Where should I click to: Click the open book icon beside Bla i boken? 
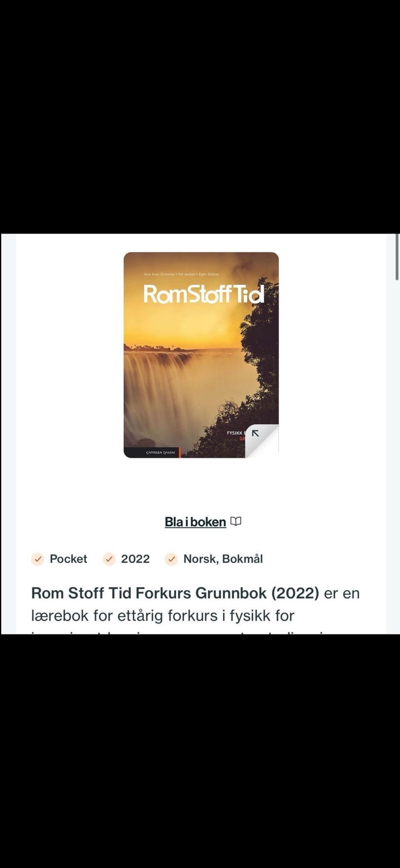[236, 521]
